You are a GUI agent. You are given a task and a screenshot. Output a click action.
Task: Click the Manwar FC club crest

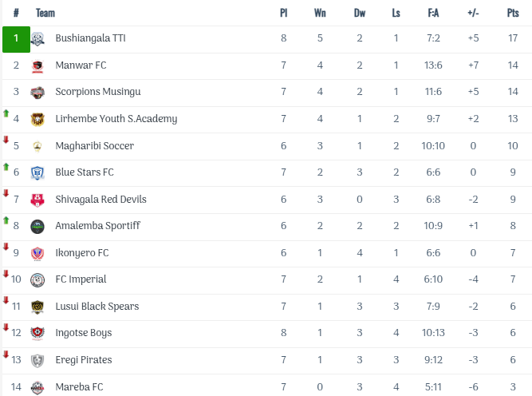click(37, 66)
